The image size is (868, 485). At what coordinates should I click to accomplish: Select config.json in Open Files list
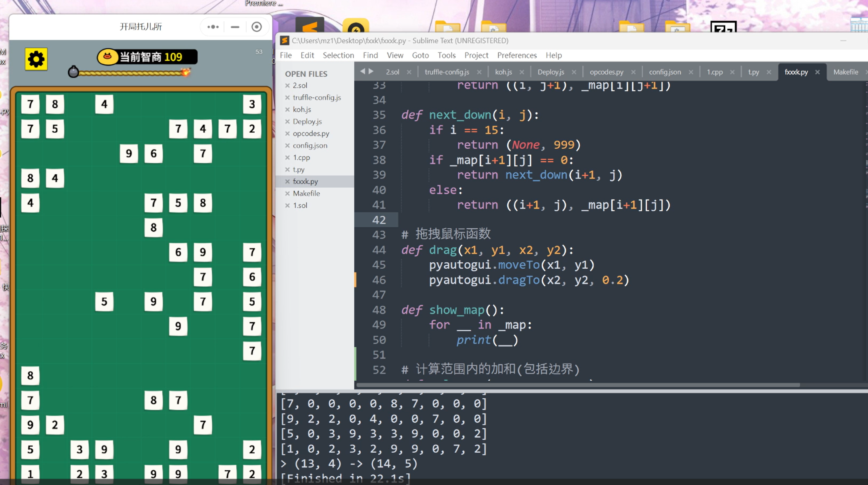pos(310,146)
